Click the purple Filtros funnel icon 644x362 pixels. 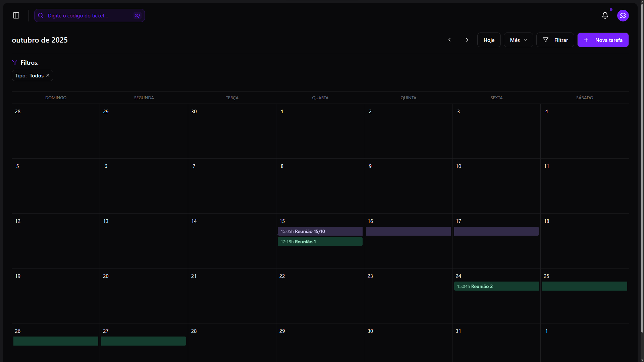point(14,62)
